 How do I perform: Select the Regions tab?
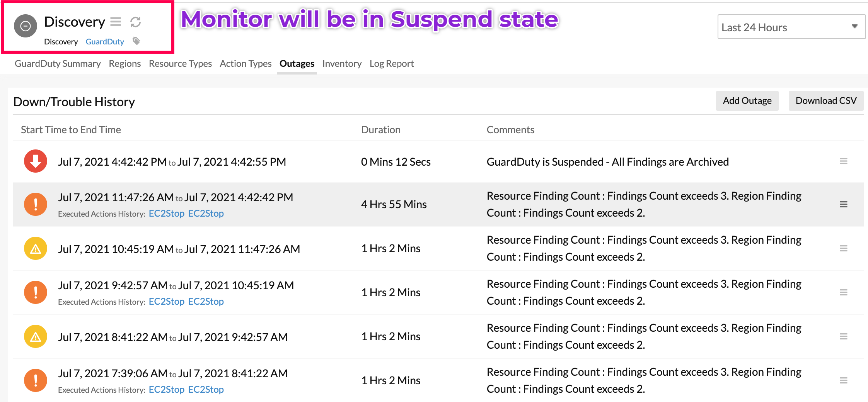tap(125, 63)
